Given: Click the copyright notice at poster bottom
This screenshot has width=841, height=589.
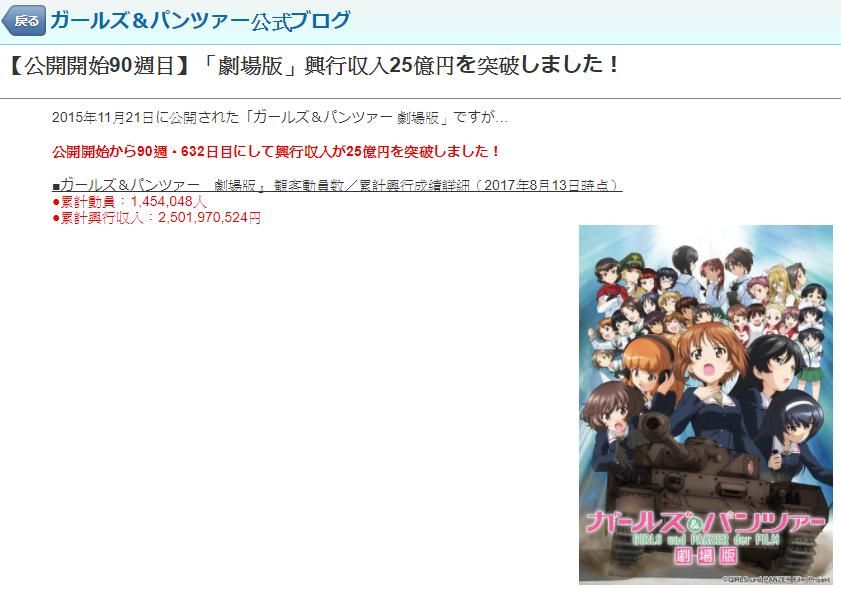Looking at the screenshot, I should 777,579.
